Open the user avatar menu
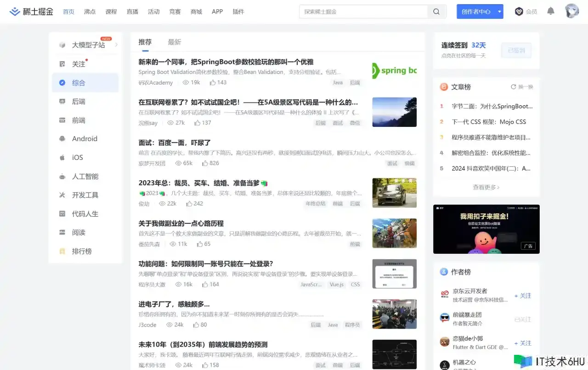 571,11
